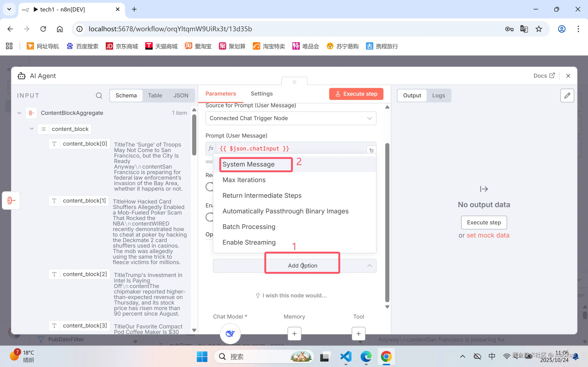This screenshot has height=367, width=588.
Task: Click the pencil edit output icon
Action: pos(567,95)
